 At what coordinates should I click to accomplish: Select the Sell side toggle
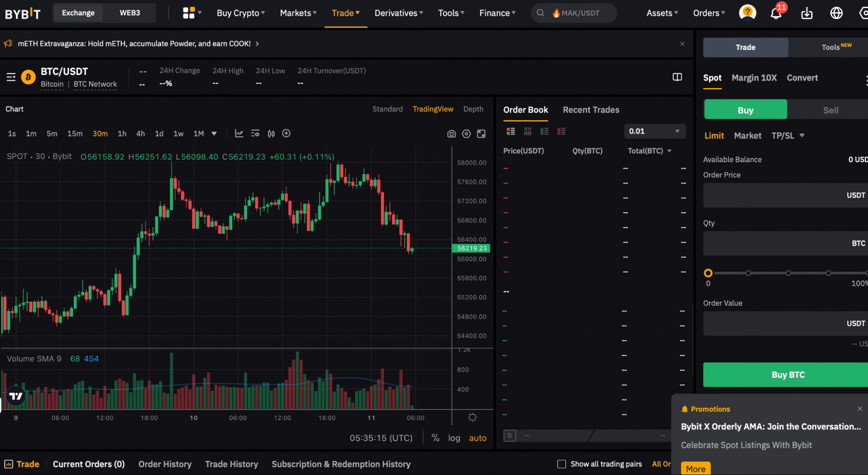tap(830, 110)
